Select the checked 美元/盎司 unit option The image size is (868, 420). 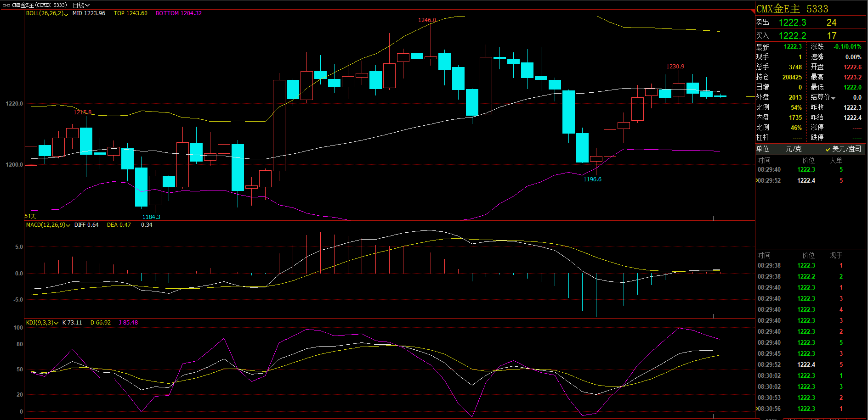843,149
